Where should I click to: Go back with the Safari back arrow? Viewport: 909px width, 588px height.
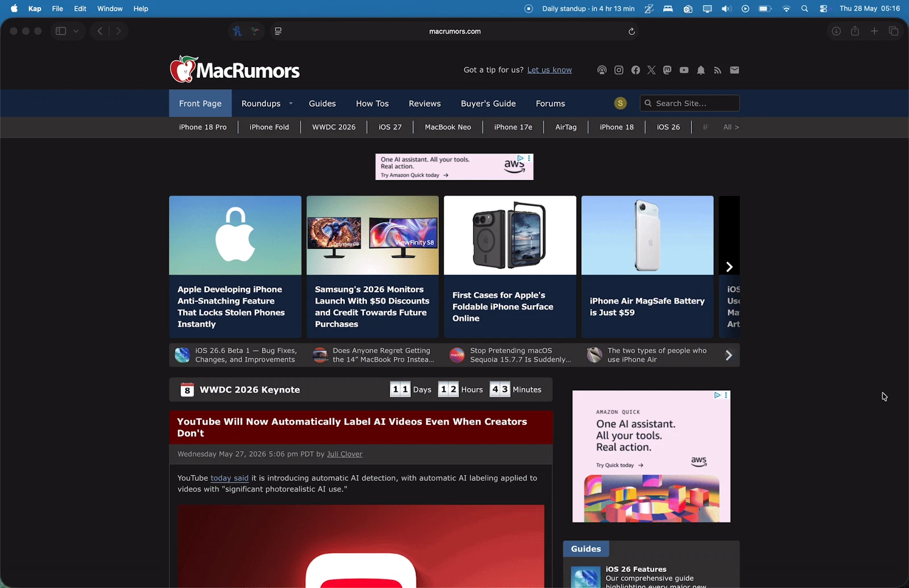(x=100, y=31)
